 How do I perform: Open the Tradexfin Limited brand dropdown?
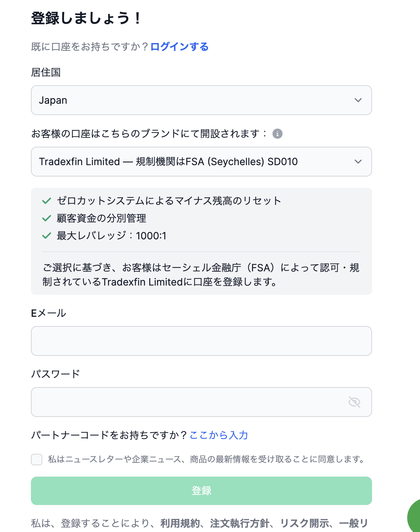(x=201, y=162)
